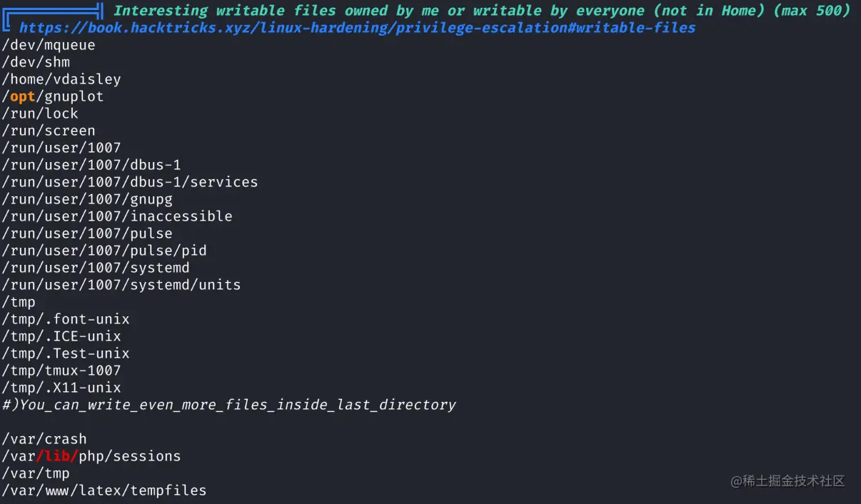Select the /tmp/.X11-unix line

coord(61,388)
